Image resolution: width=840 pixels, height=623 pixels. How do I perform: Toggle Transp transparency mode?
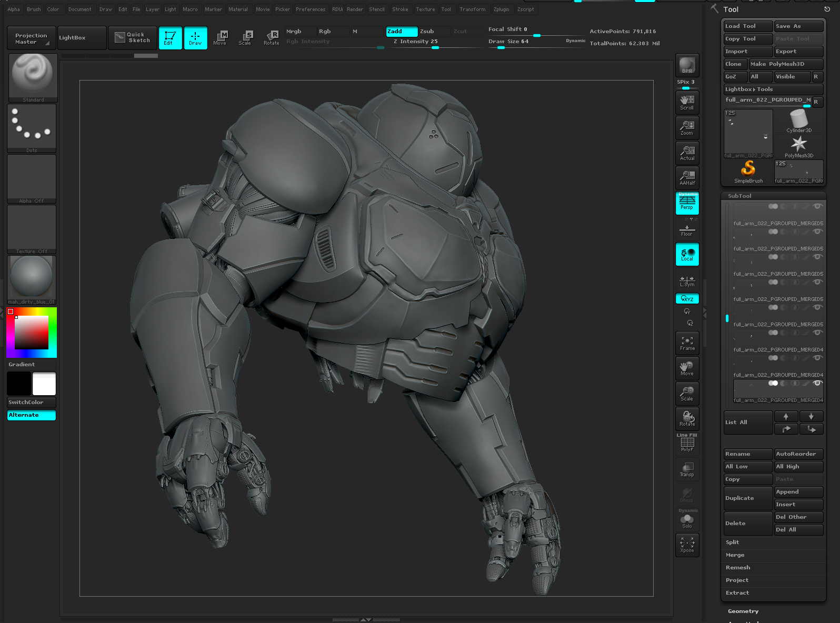[x=687, y=469]
